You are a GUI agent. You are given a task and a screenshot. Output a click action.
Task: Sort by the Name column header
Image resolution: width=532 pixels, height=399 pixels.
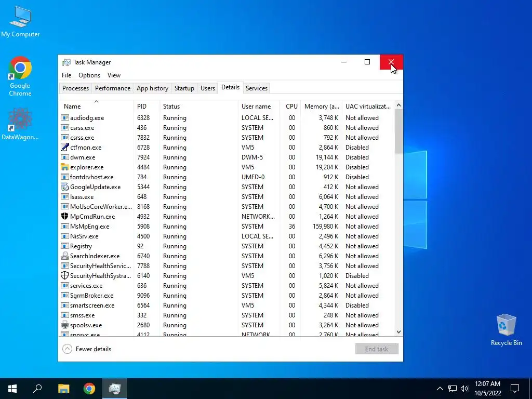coord(96,106)
